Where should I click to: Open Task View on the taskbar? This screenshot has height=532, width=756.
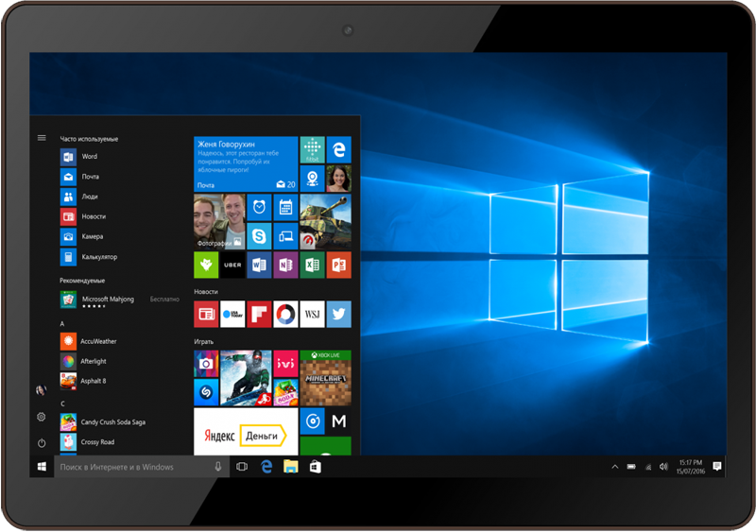242,467
